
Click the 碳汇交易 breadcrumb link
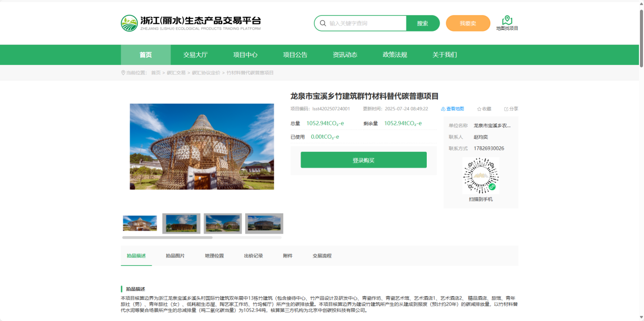click(176, 73)
